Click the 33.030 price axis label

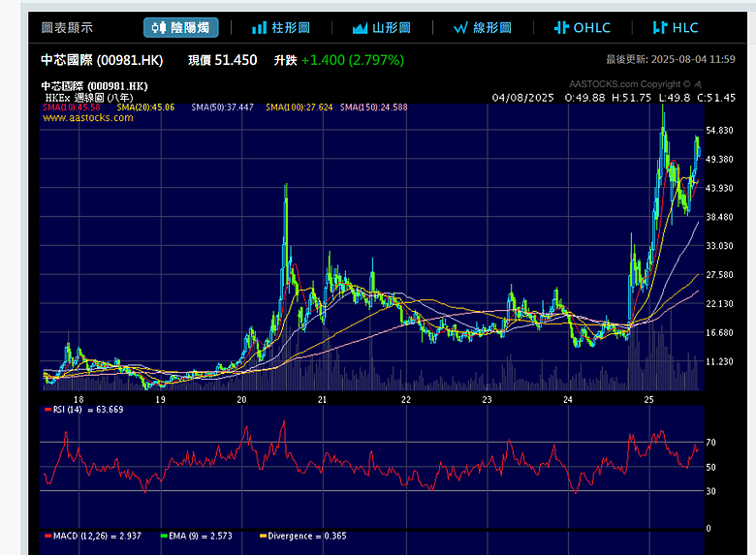point(719,246)
